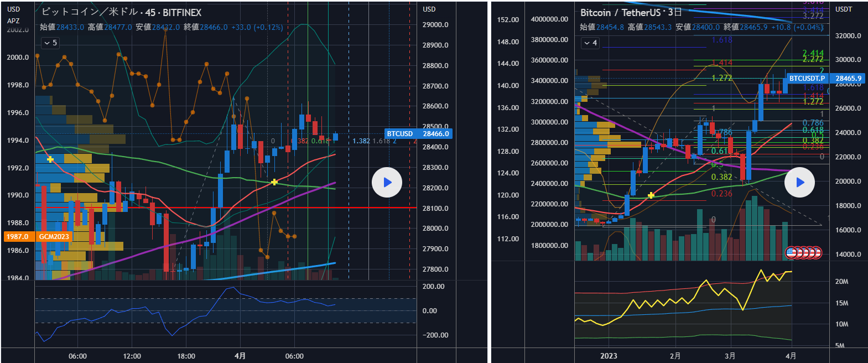Viewport: 868px width, 363px height.
Task: Select the blue BTCUSD price label
Action: coord(418,133)
